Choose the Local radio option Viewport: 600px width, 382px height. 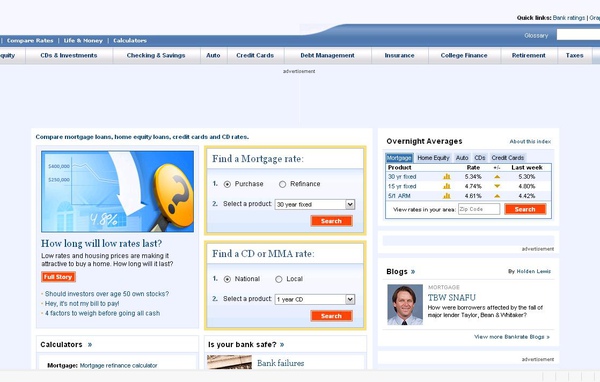279,279
